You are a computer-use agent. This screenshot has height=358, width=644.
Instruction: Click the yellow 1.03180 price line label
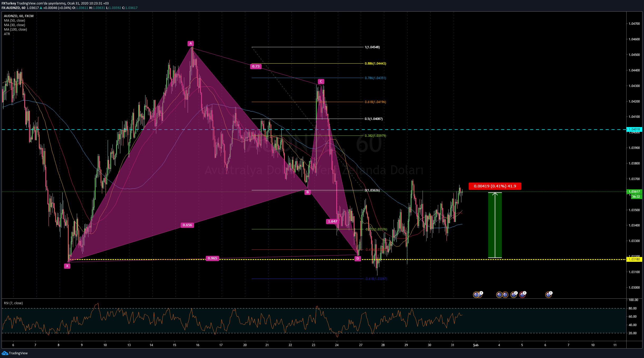(x=634, y=259)
